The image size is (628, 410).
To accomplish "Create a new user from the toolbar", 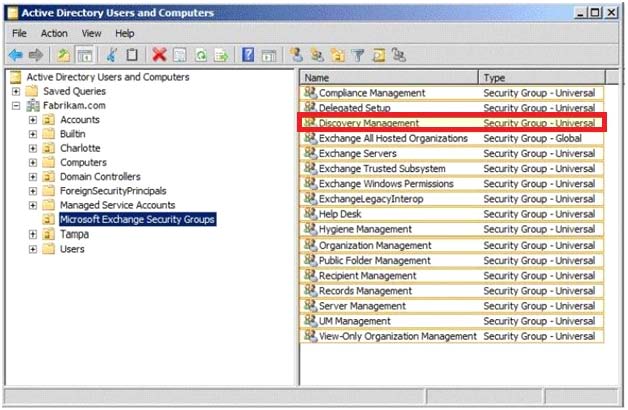I will point(296,55).
